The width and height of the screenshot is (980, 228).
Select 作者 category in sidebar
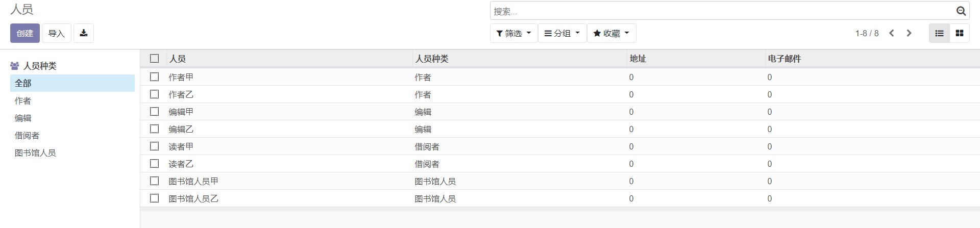72,100
